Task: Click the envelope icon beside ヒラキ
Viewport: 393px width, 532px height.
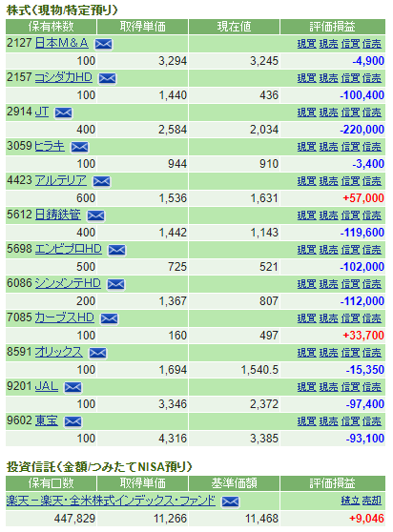Action: [x=79, y=147]
